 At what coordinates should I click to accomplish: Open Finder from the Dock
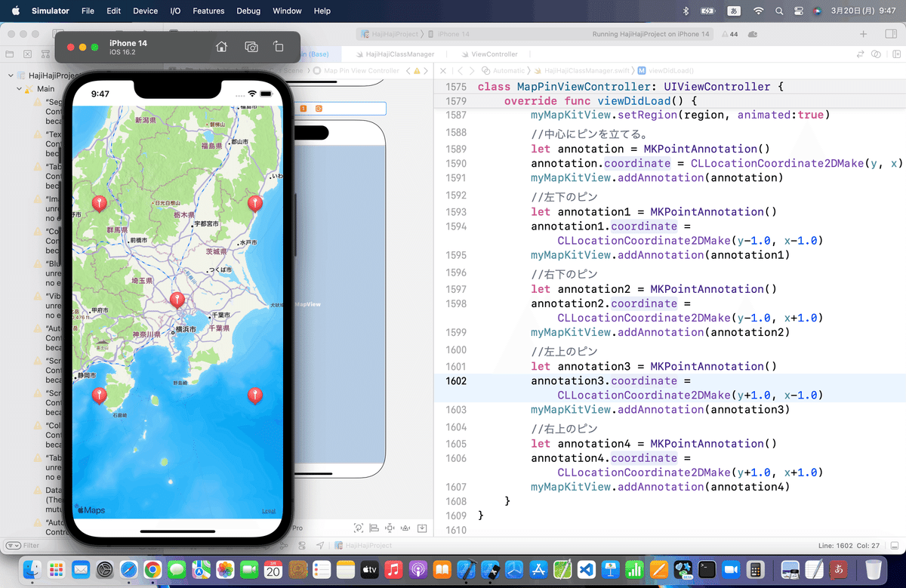(32, 569)
